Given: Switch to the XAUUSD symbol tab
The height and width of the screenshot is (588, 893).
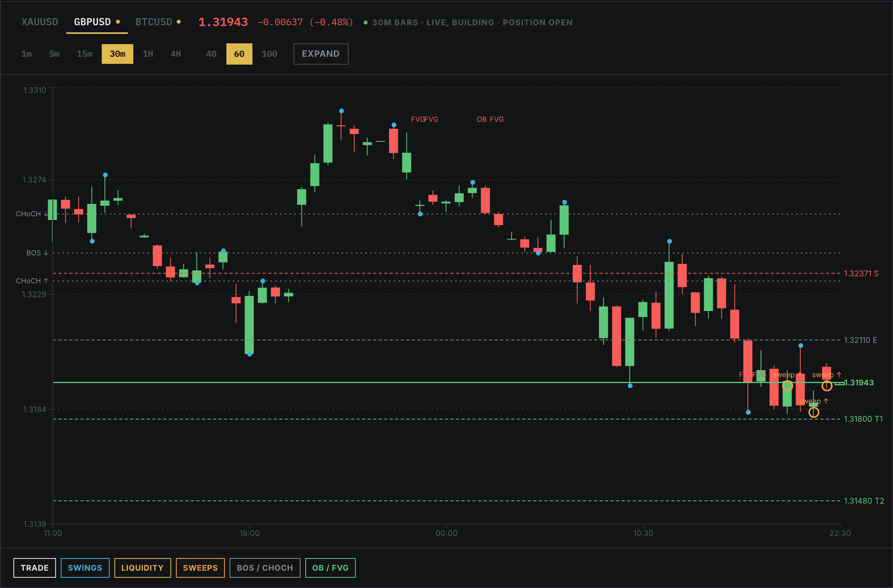Looking at the screenshot, I should pos(39,22).
